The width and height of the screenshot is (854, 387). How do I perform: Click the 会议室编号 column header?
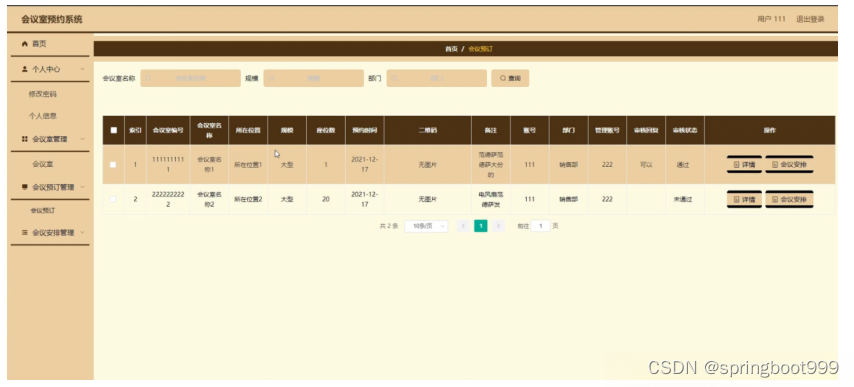(x=168, y=130)
